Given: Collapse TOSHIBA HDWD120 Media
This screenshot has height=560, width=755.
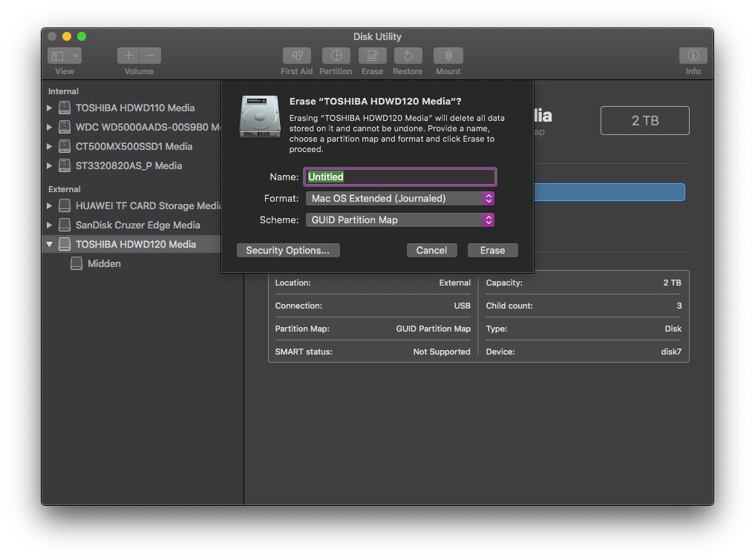Looking at the screenshot, I should click(49, 244).
